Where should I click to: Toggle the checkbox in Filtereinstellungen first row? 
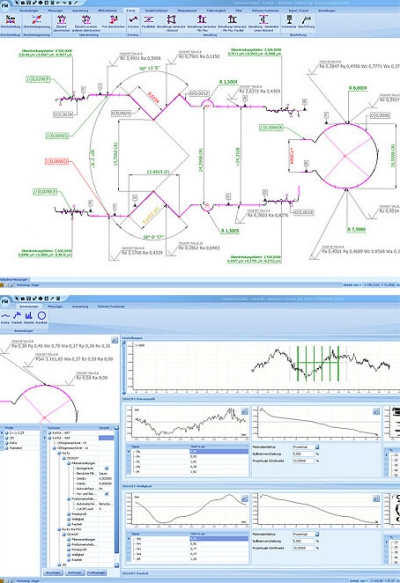106,468
